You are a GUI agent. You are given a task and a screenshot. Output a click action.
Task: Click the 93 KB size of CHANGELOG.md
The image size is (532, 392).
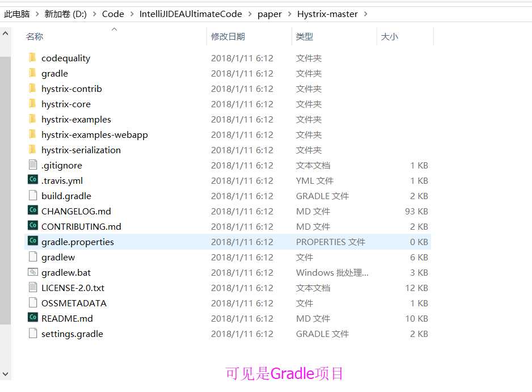pyautogui.click(x=416, y=211)
